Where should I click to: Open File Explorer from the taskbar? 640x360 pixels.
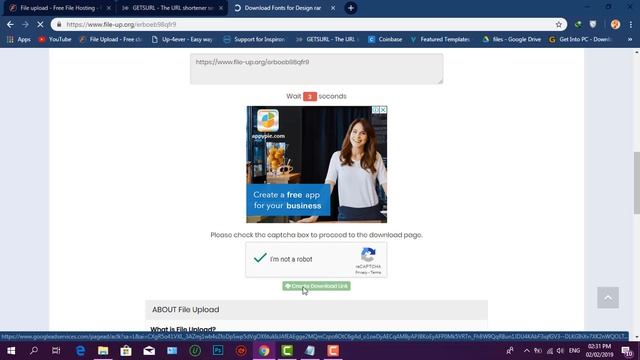point(103,351)
